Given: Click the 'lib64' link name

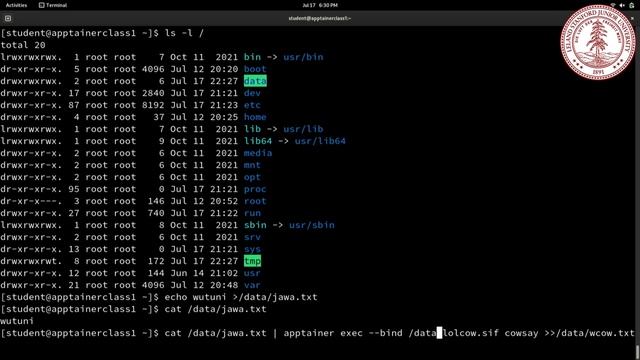Looking at the screenshot, I should click(258, 141).
